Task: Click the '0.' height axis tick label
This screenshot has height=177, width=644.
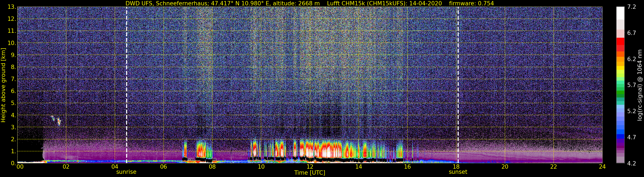Action: (x=13, y=163)
